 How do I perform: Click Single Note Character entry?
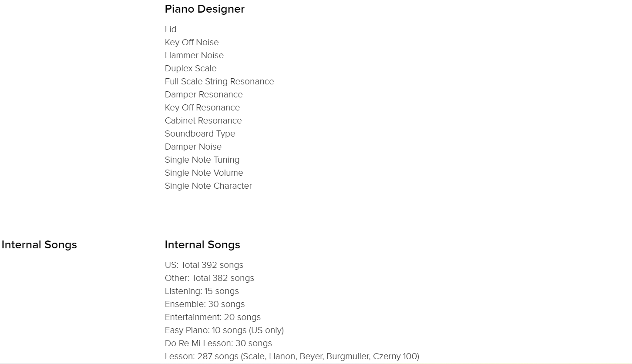pos(208,186)
